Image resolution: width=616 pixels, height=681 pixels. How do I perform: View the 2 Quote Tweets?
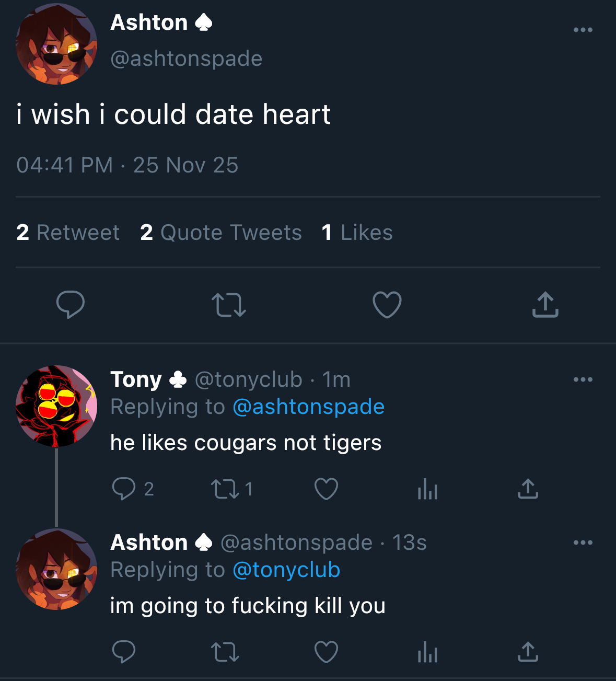[220, 232]
